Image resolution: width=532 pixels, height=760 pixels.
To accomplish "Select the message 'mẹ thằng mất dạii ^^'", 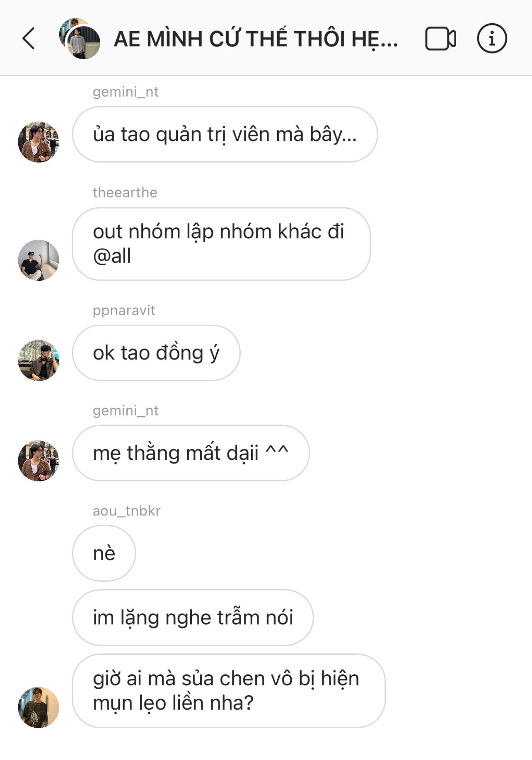I will pos(191,453).
